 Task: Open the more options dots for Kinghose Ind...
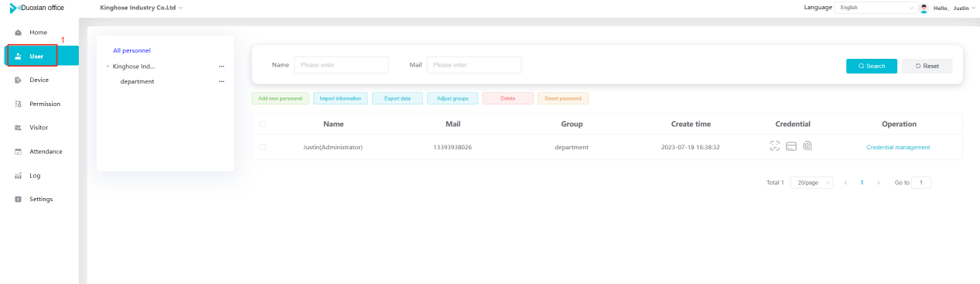tap(222, 67)
